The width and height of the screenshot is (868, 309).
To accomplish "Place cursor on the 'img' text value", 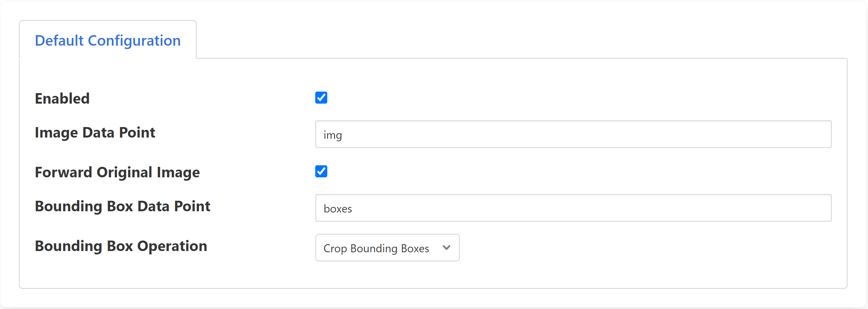I will [333, 135].
